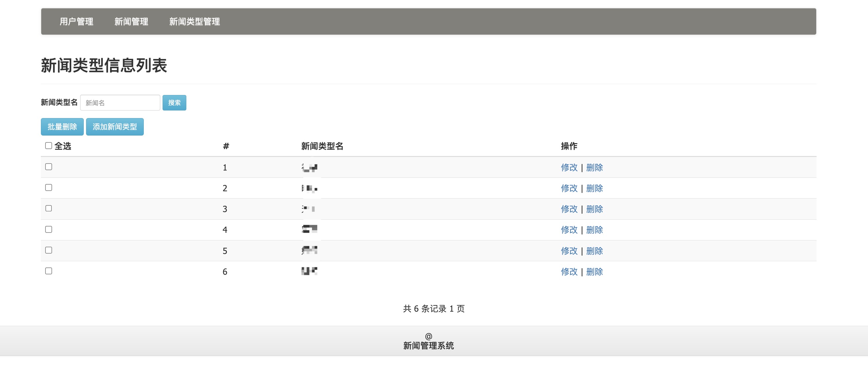Click 修改 link in row 2

click(569, 188)
